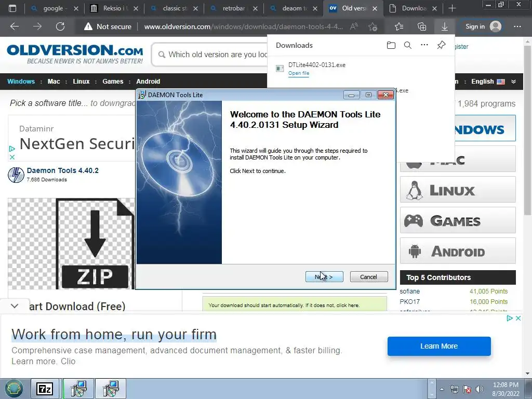Switch to the google tab
Screen dimensions: 532x399
pyautogui.click(x=54, y=8)
